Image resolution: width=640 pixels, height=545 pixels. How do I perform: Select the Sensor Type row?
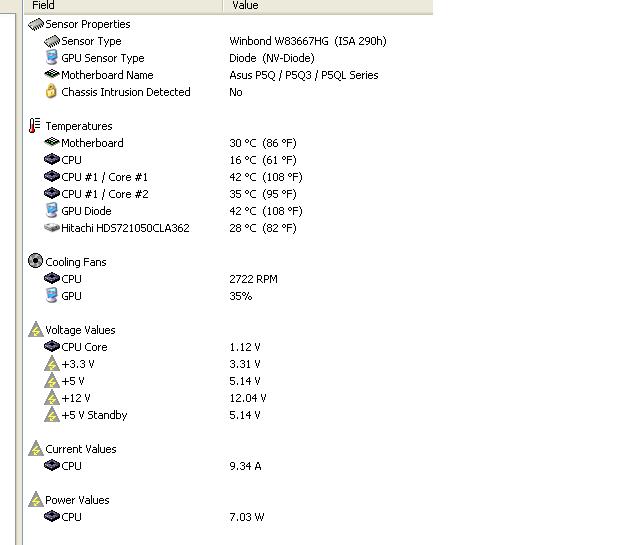[91, 41]
